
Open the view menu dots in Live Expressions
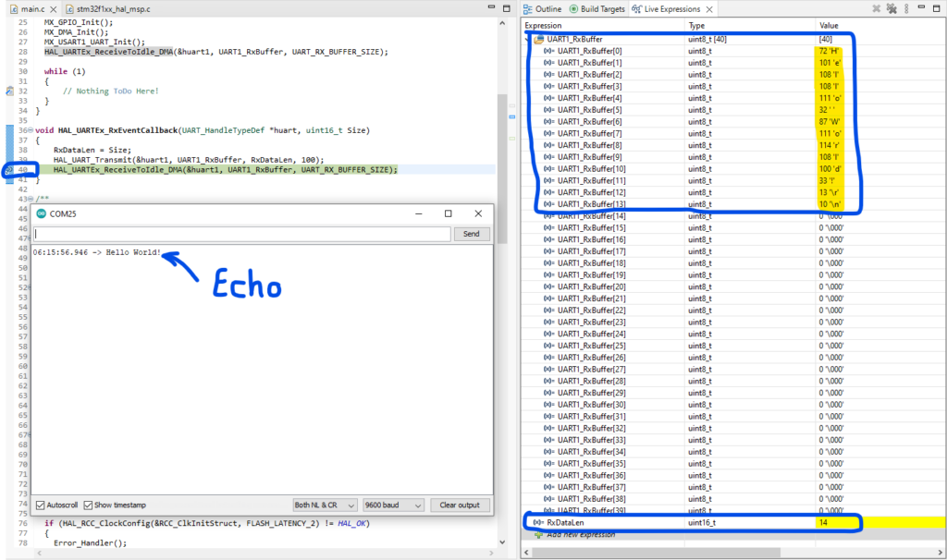point(907,8)
